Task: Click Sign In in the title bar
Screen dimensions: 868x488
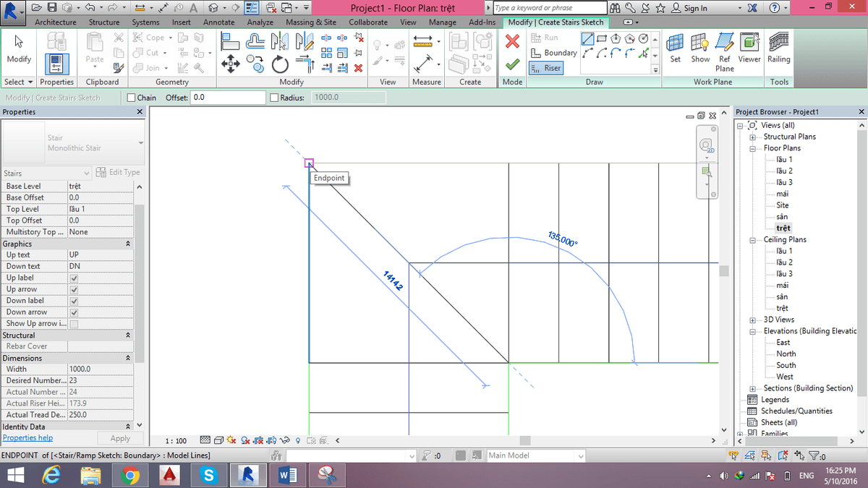Action: (689, 8)
